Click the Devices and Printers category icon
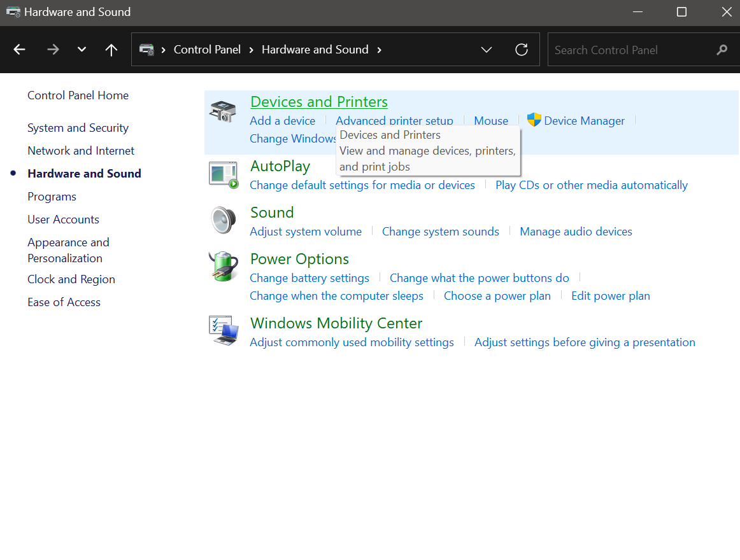 point(223,112)
